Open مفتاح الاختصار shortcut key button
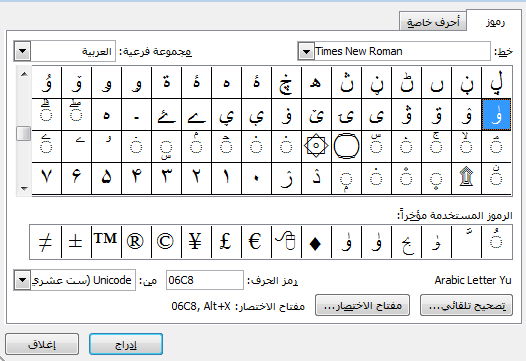526x361 pixels. point(362,305)
